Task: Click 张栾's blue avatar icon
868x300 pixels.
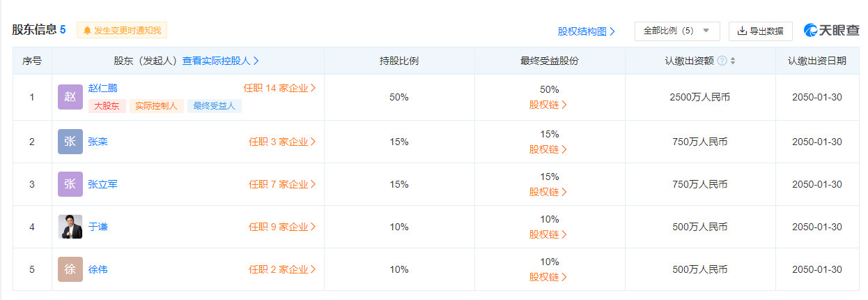Action: pos(70,142)
